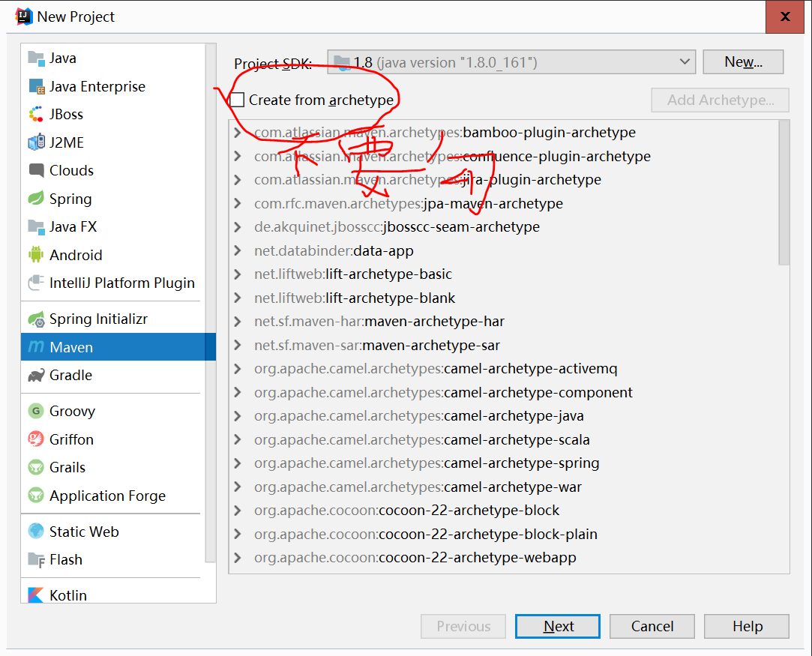Expand camel-archetype-activemq node
This screenshot has height=656, width=812.
point(238,369)
